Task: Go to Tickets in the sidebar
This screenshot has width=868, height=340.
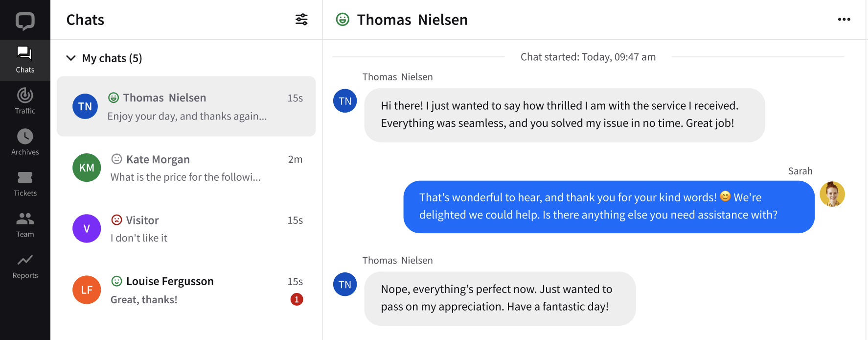Action: pos(25,184)
